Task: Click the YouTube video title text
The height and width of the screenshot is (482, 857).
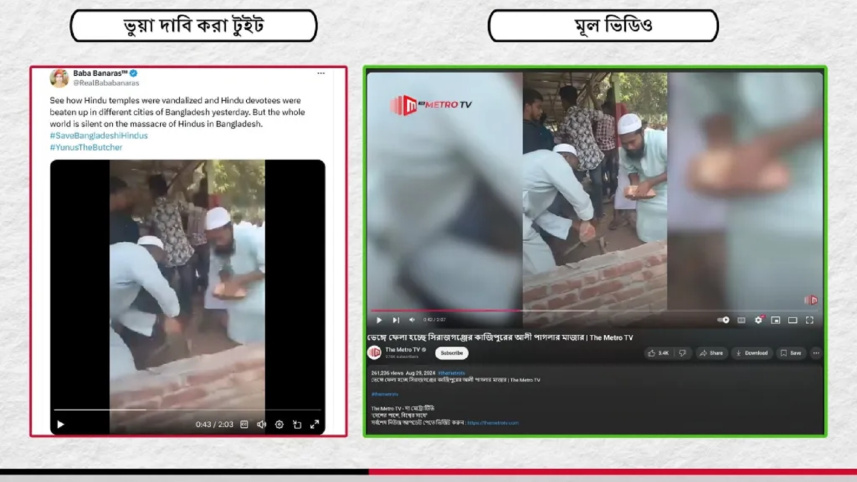Action: coord(500,338)
